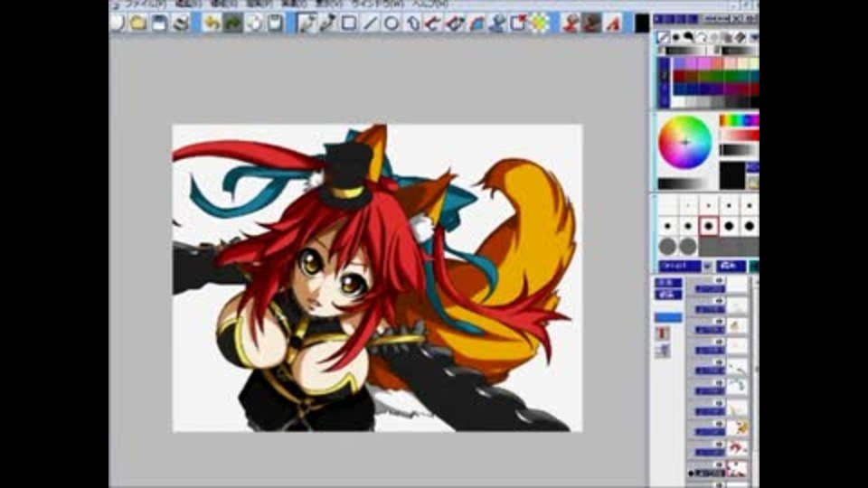868x488 pixels.
Task: Redo with the green arrow icon
Action: tap(232, 23)
